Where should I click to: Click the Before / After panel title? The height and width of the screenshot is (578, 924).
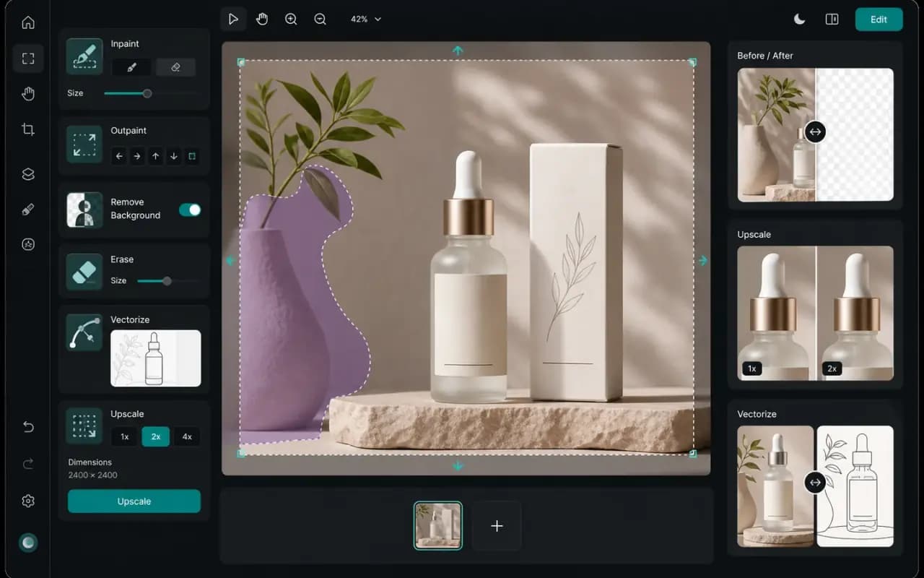765,56
